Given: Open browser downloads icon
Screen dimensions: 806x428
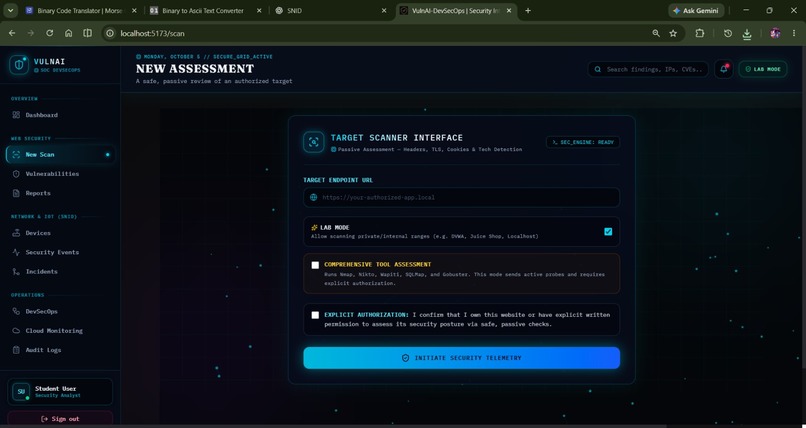Looking at the screenshot, I should pos(747,33).
